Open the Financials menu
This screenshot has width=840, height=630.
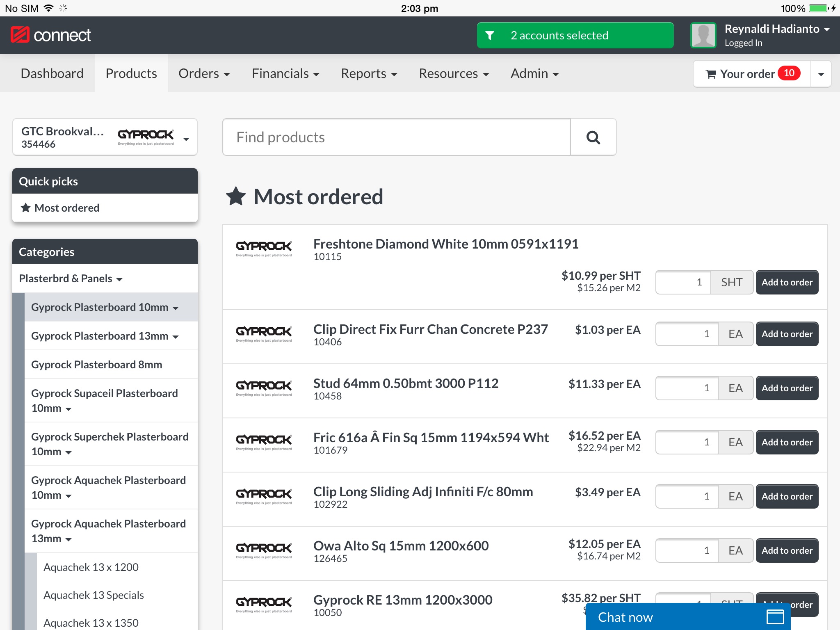coord(285,73)
